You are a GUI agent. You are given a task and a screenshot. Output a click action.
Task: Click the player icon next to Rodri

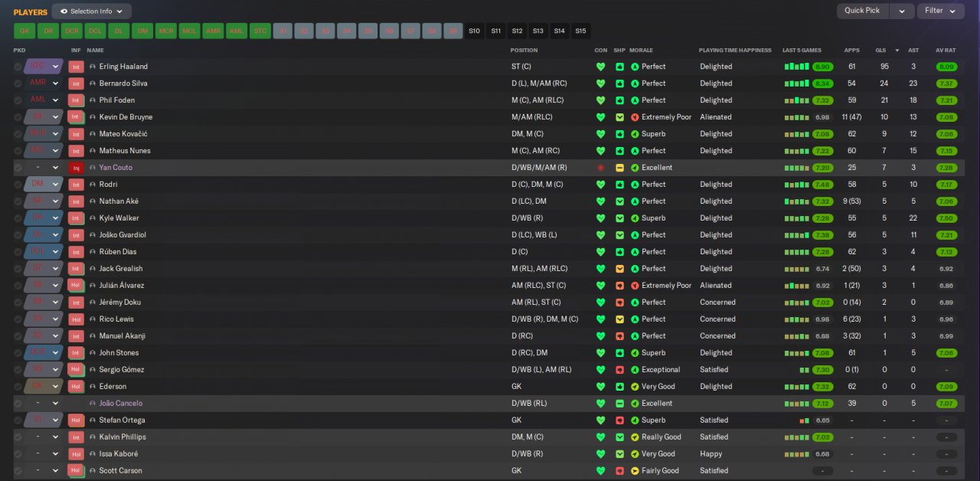point(93,185)
